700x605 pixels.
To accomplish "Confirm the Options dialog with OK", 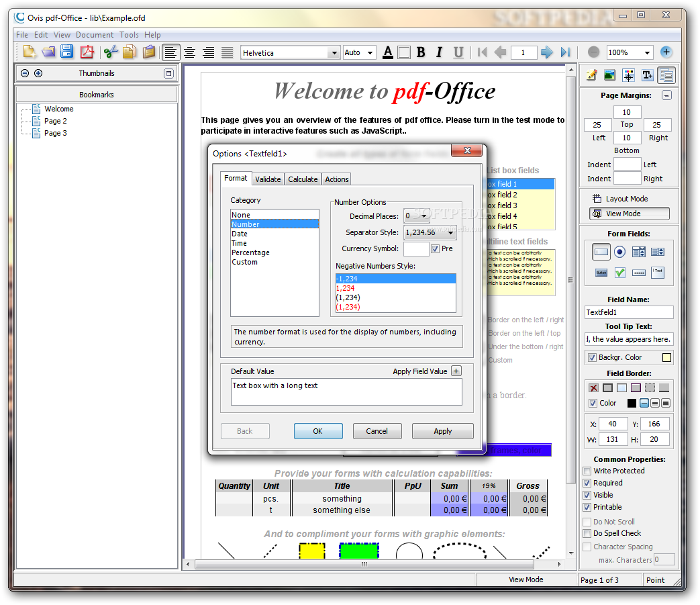I will (x=318, y=431).
